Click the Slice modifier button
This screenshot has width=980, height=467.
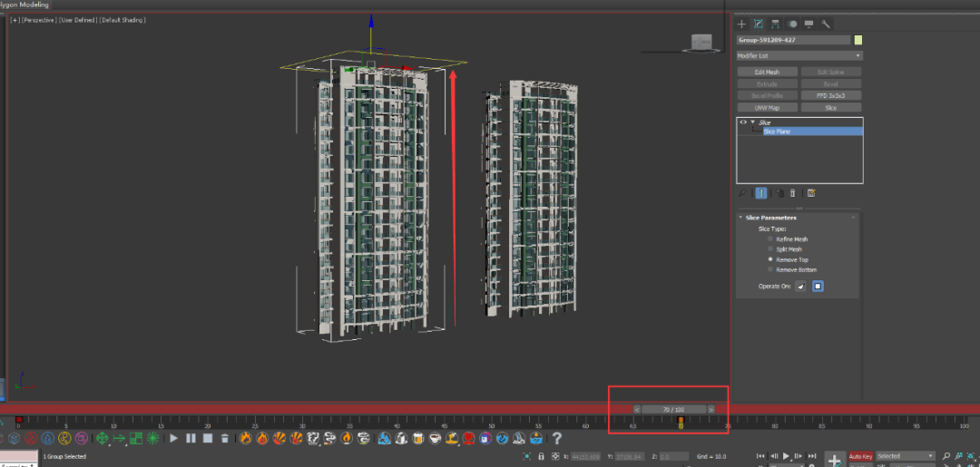coord(830,107)
